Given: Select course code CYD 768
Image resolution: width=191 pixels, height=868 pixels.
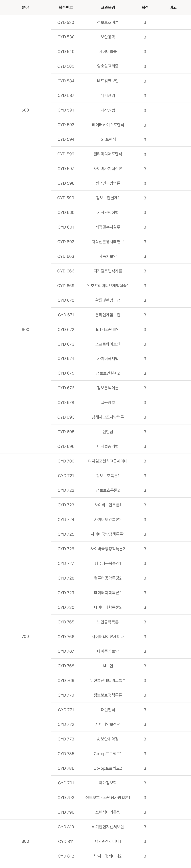Looking at the screenshot, I should pos(66,666).
